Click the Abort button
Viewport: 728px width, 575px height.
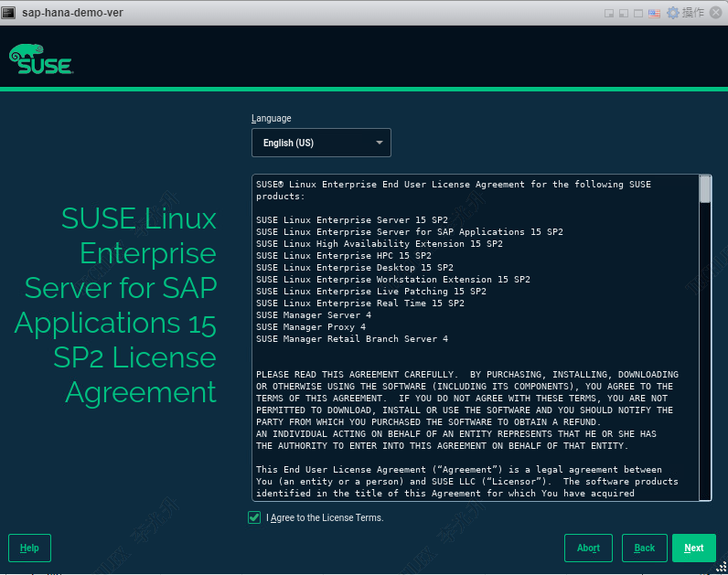point(588,548)
